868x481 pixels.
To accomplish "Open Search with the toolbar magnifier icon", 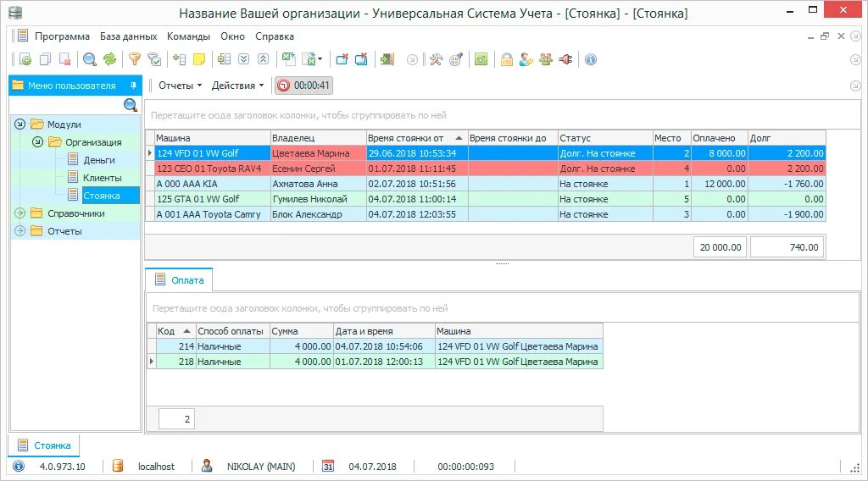I will click(x=89, y=59).
